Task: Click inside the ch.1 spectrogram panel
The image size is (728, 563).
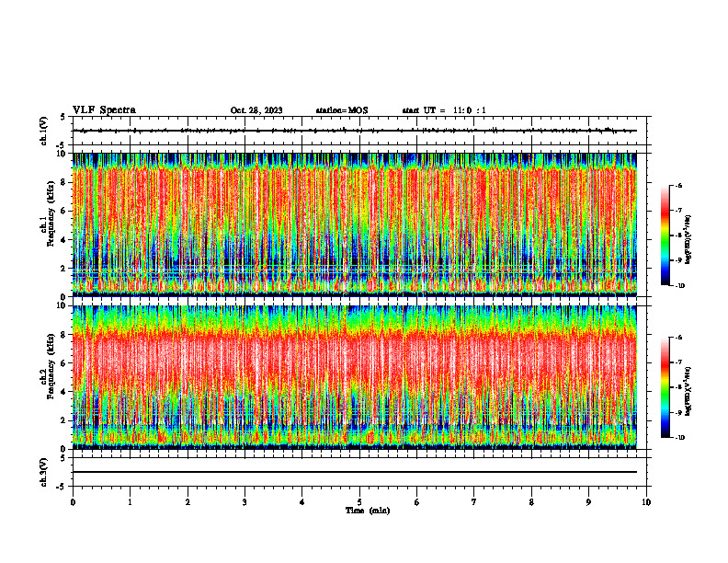Action: click(355, 224)
